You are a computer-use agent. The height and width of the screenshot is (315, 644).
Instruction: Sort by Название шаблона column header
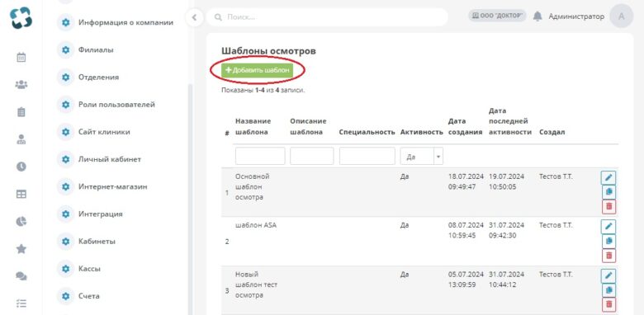253,127
